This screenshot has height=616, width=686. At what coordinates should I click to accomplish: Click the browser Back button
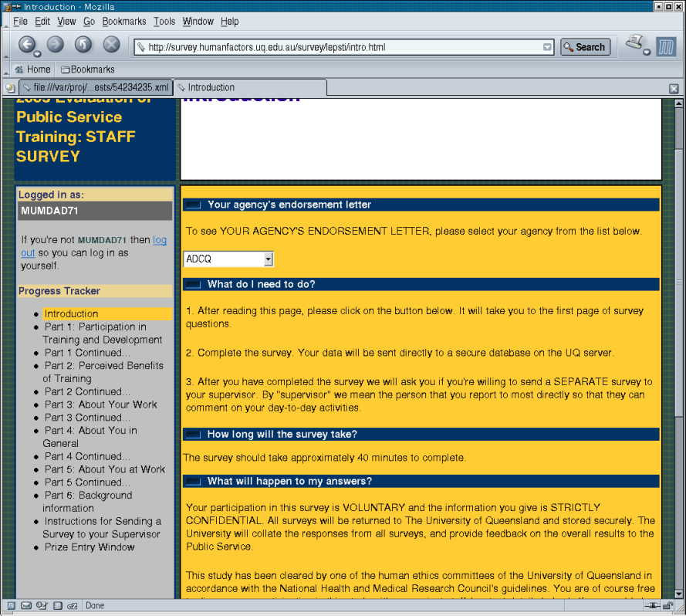point(27,45)
